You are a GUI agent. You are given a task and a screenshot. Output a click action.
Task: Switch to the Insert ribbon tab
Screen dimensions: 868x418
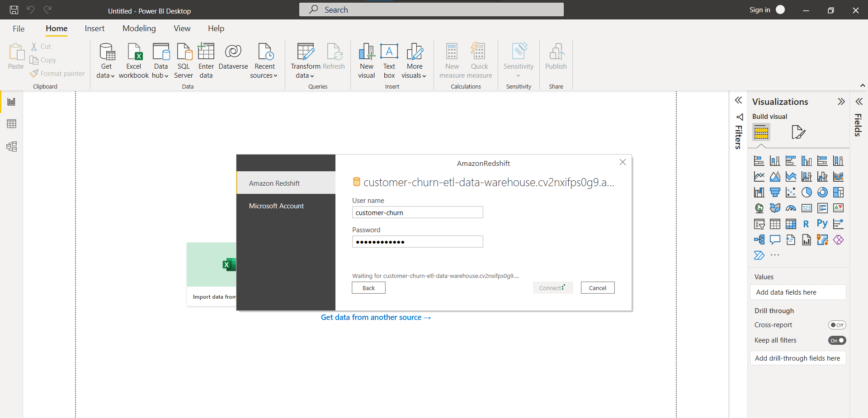coord(94,28)
